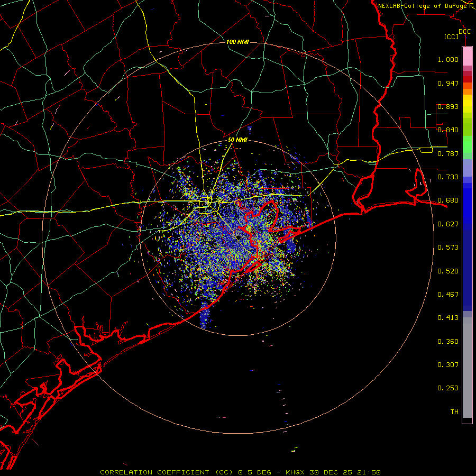Click the bright green color bar segment
This screenshot has height=476, width=476.
(x=467, y=144)
